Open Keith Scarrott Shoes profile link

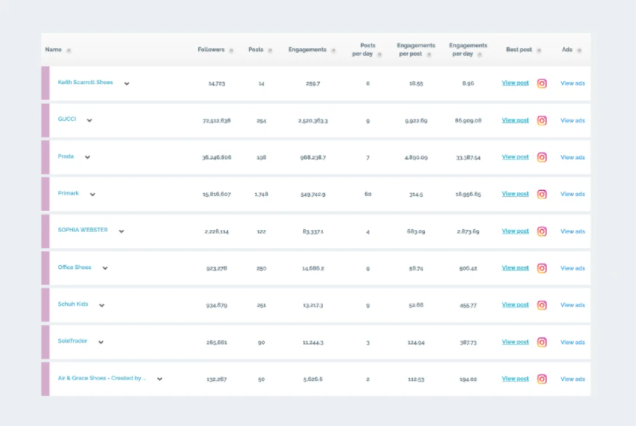coord(85,82)
